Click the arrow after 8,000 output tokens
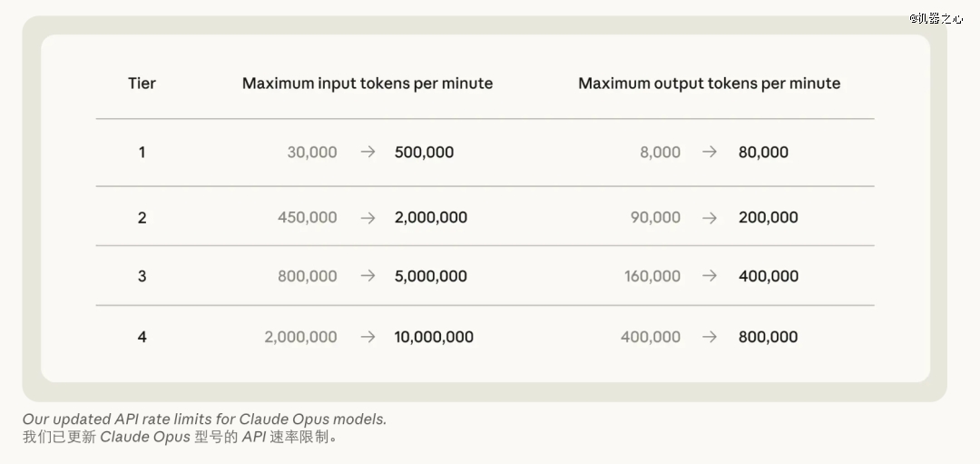 click(x=709, y=152)
